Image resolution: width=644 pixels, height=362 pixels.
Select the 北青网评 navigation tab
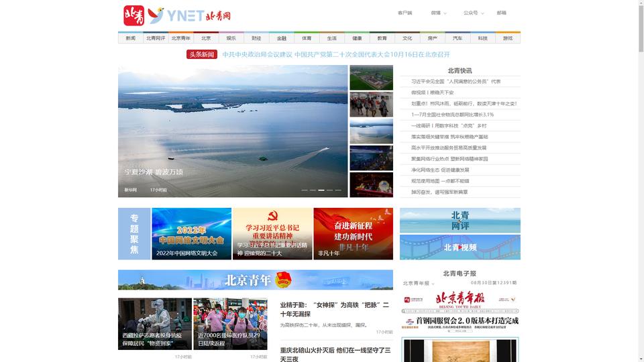(156, 38)
